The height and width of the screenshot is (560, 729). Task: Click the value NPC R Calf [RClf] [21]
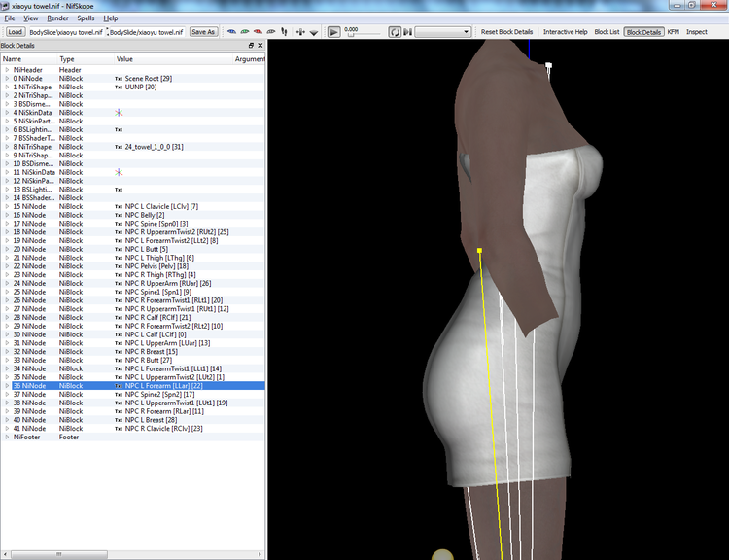157,317
